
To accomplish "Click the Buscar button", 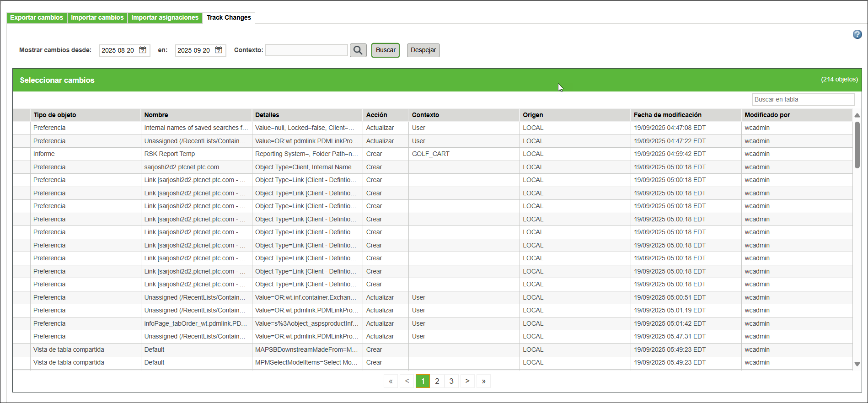I will tap(386, 50).
